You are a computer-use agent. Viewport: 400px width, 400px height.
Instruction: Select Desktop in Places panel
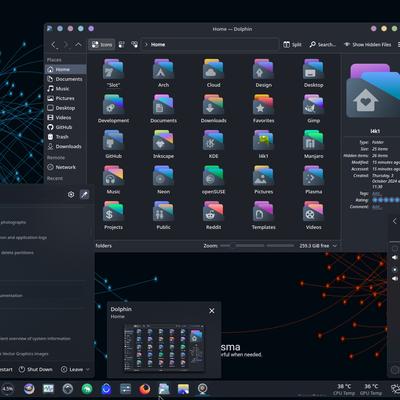[66, 108]
